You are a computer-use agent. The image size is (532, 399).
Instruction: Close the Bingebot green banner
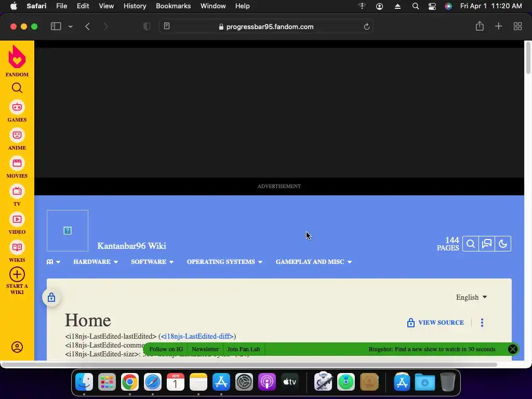point(513,349)
